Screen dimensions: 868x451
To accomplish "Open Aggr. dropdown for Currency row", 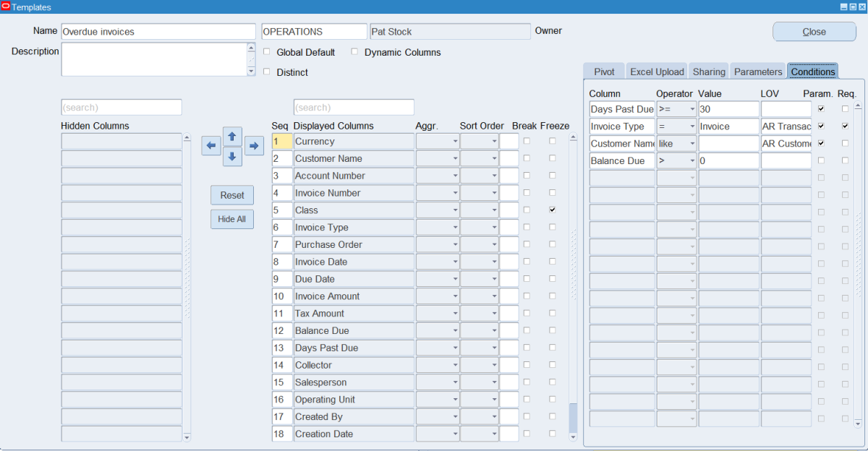I will 455,142.
